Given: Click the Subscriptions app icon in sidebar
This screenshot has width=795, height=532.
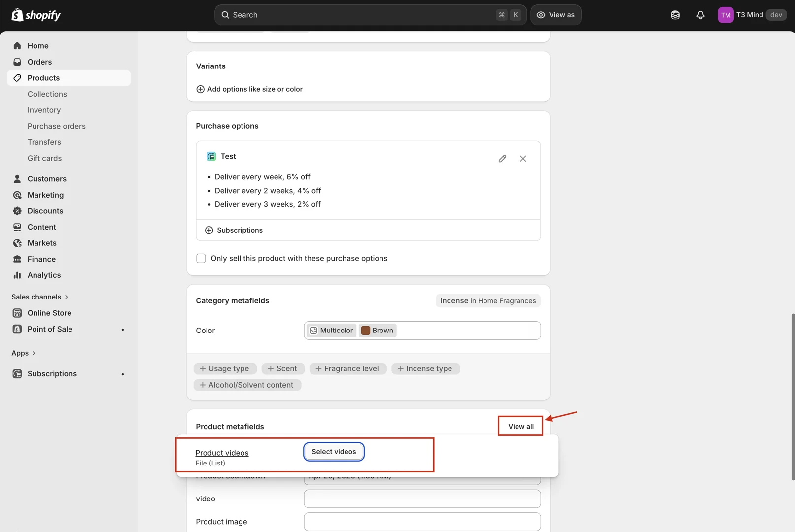Looking at the screenshot, I should coord(17,374).
